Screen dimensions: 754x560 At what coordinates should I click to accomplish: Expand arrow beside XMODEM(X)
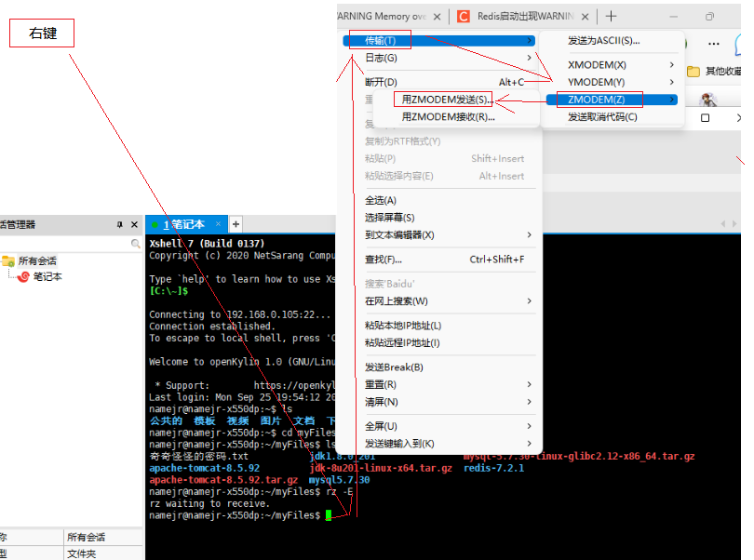click(x=672, y=65)
